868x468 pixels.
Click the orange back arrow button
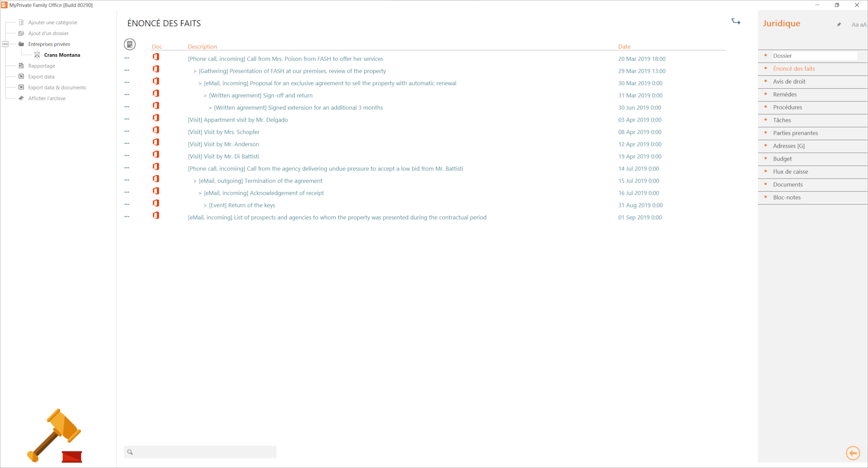click(853, 453)
